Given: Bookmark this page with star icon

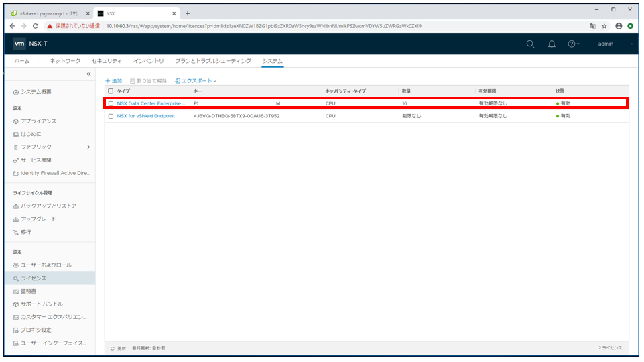Looking at the screenshot, I should point(604,26).
